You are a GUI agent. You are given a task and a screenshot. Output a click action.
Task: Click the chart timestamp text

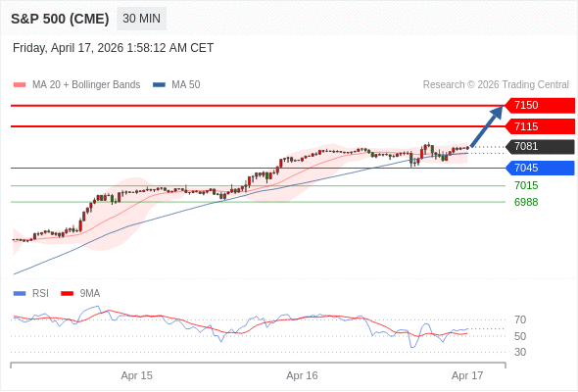click(x=114, y=48)
